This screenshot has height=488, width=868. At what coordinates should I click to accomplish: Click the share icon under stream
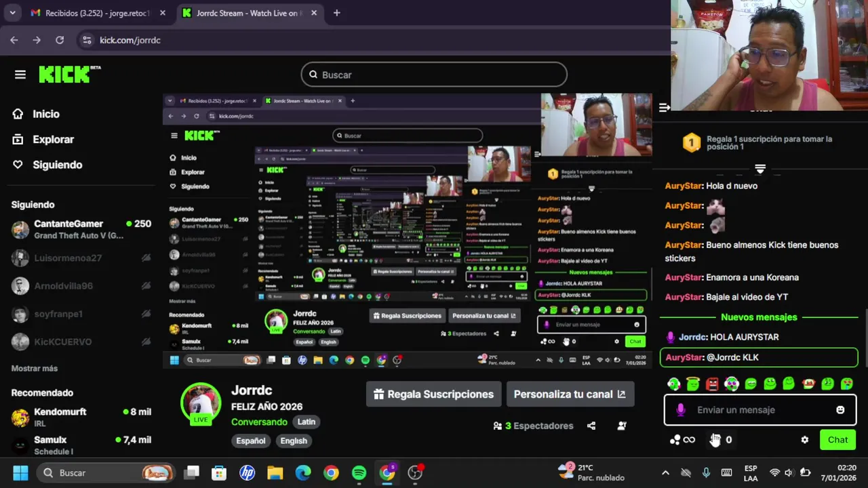click(591, 426)
